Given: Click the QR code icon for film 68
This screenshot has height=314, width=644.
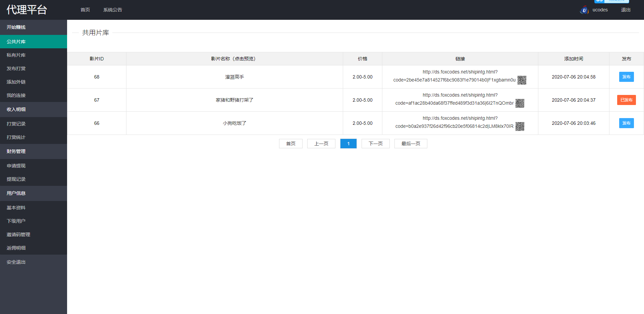Looking at the screenshot, I should click(x=522, y=80).
